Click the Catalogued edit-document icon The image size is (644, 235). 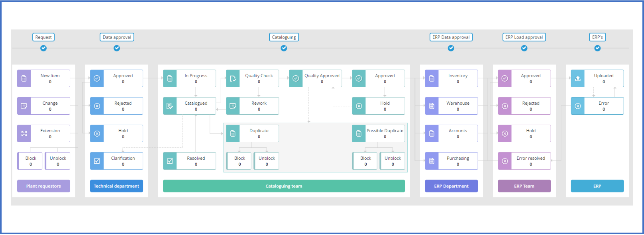click(x=170, y=106)
